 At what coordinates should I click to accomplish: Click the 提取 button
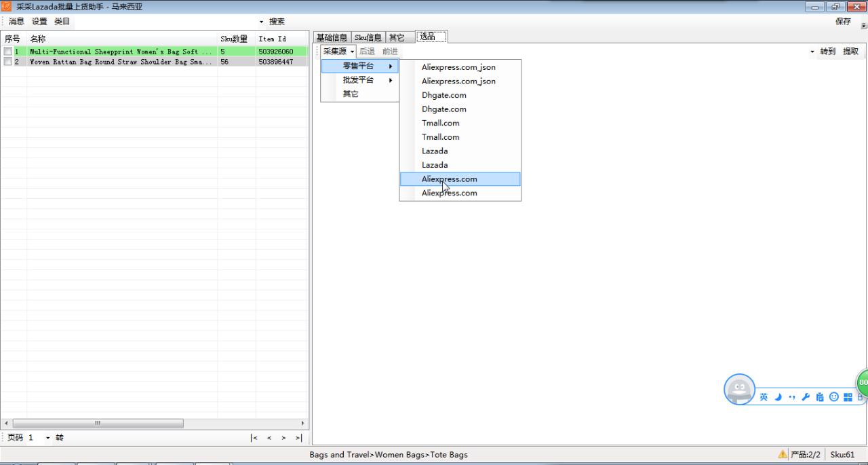pos(850,52)
